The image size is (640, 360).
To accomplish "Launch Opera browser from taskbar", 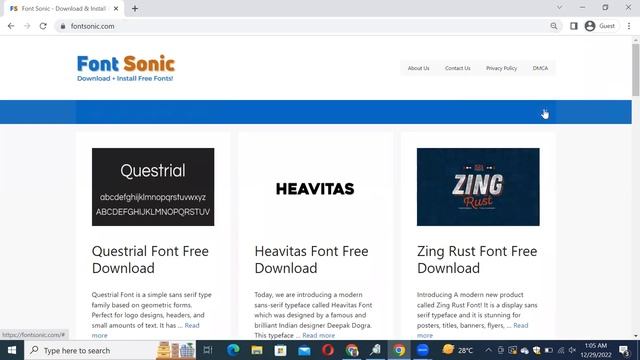I will [x=328, y=350].
